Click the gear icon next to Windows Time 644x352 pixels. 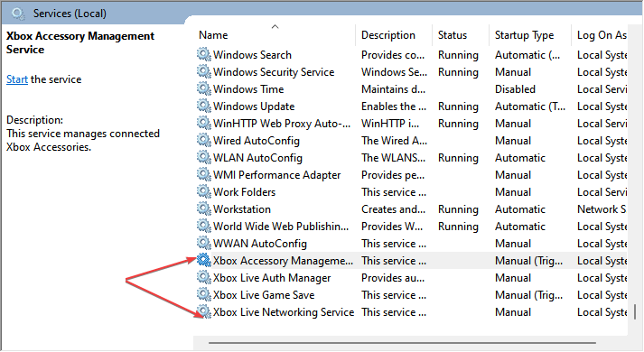coord(204,88)
